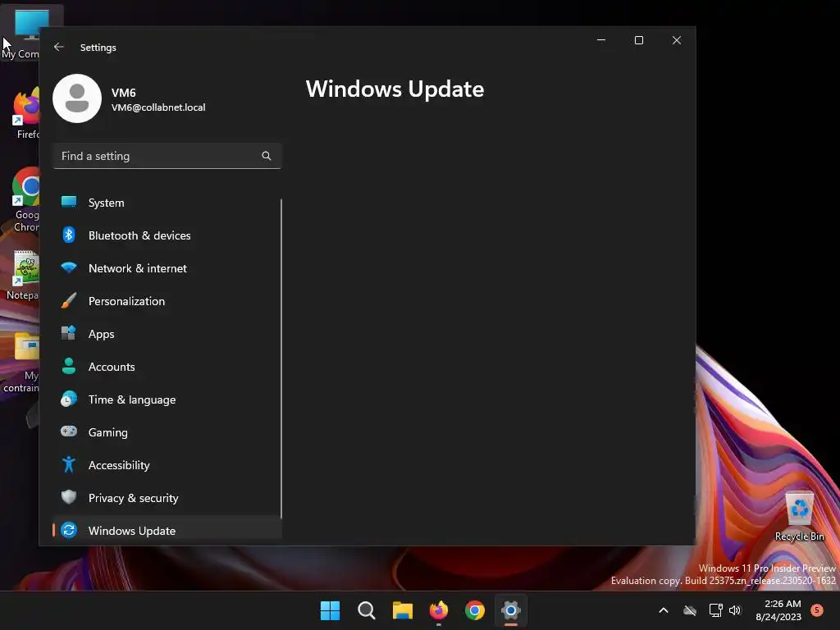The image size is (840, 630).
Task: Launch Google Chrome from the taskbar
Action: pos(475,610)
